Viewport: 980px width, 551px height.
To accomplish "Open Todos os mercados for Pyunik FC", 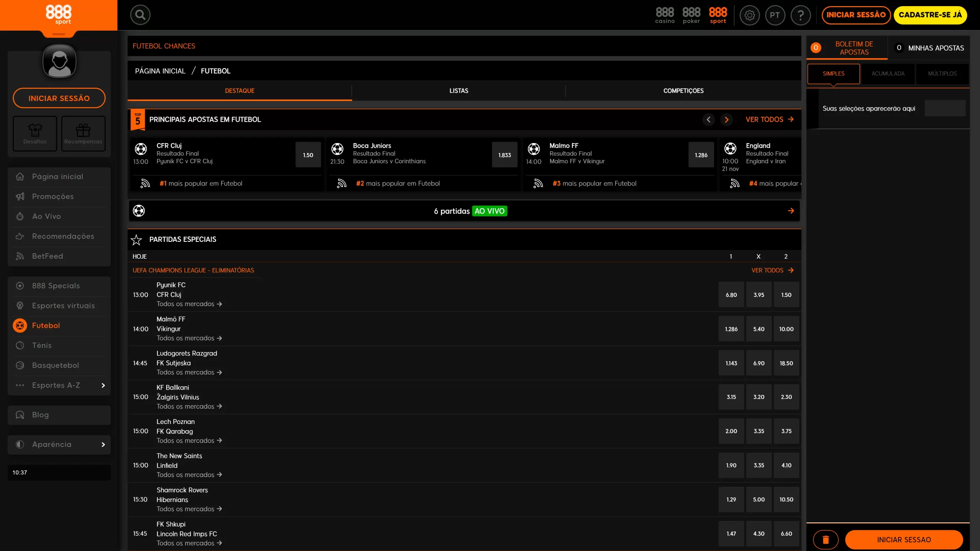I will [x=189, y=304].
